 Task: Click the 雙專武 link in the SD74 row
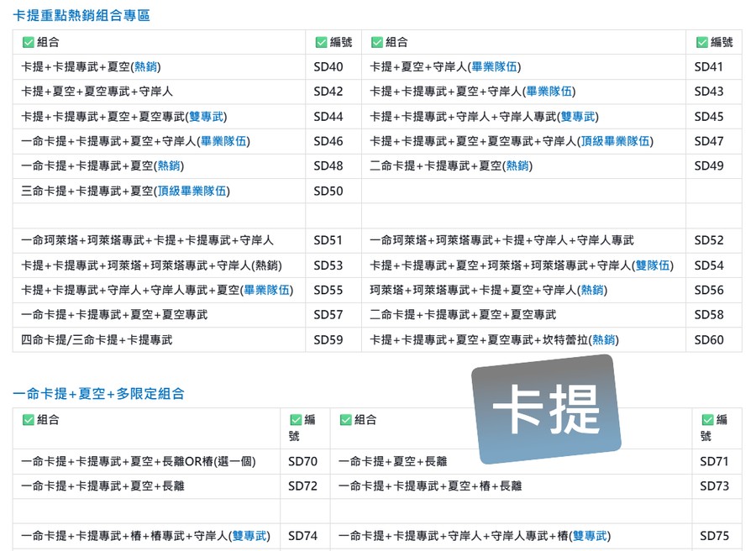click(249, 536)
